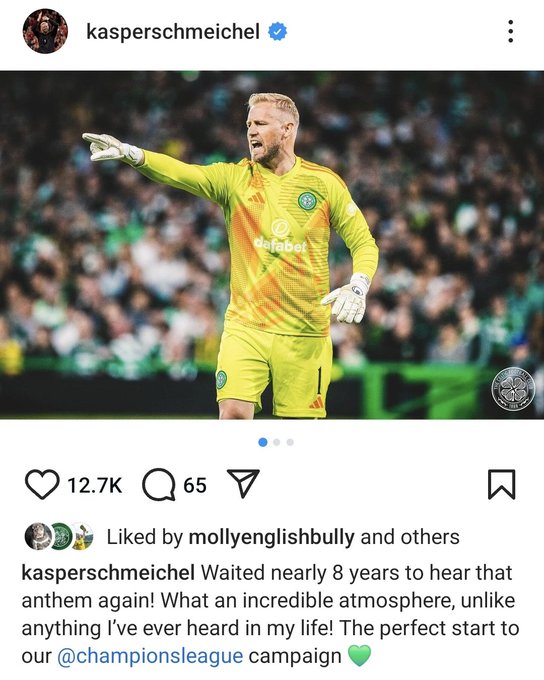Open the three-dot options menu
This screenshot has width=544, height=680.
pyautogui.click(x=511, y=31)
